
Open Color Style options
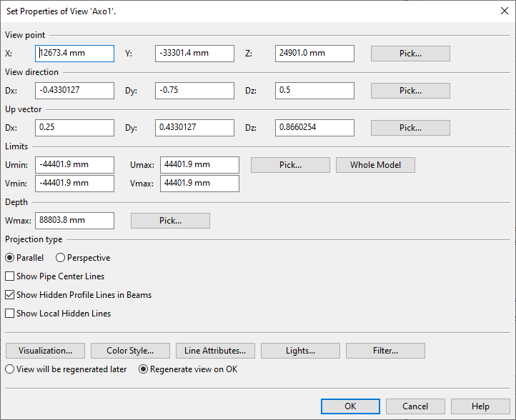(x=130, y=351)
